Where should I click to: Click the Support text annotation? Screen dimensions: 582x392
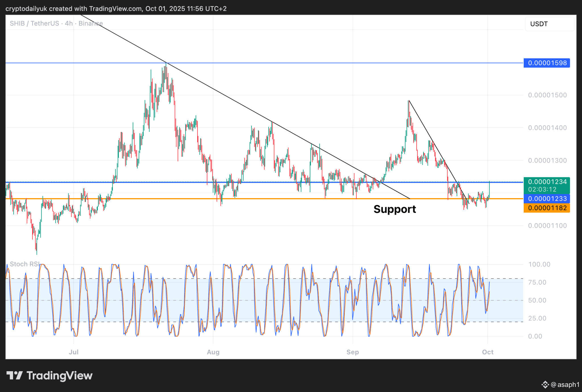pyautogui.click(x=394, y=209)
